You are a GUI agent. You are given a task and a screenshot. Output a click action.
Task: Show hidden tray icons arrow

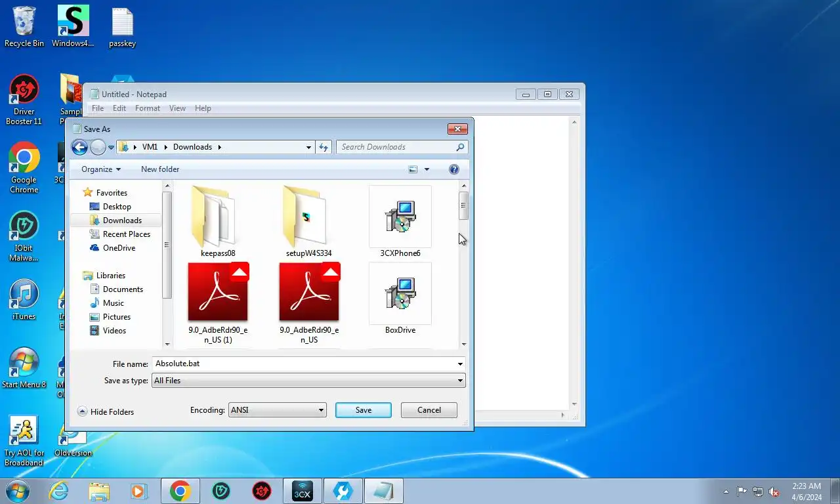click(726, 492)
